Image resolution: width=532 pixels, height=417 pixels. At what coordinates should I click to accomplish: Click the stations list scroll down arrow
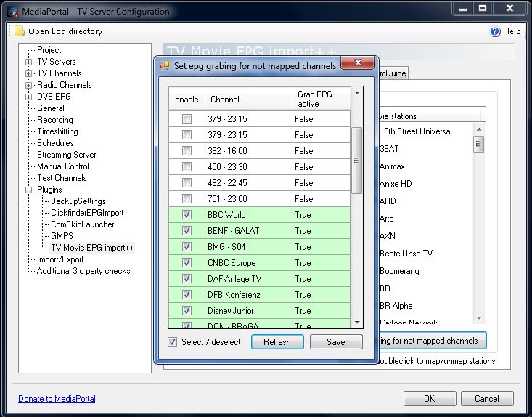point(479,318)
